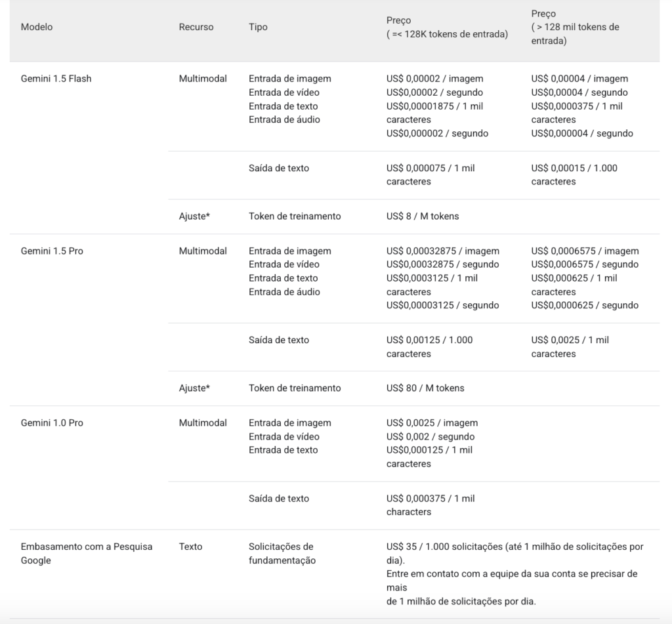Click the Texto resource cell

pos(191,547)
